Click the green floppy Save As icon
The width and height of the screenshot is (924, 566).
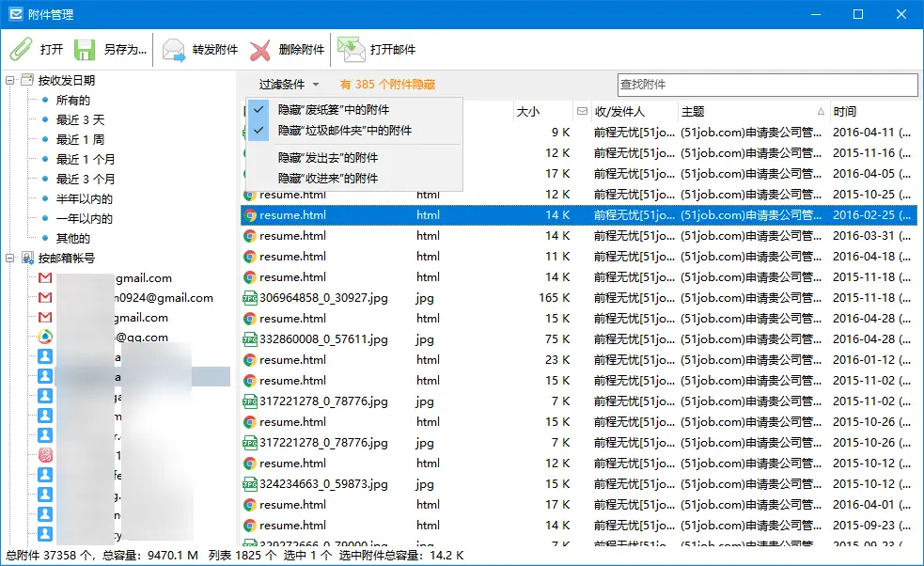(85, 50)
